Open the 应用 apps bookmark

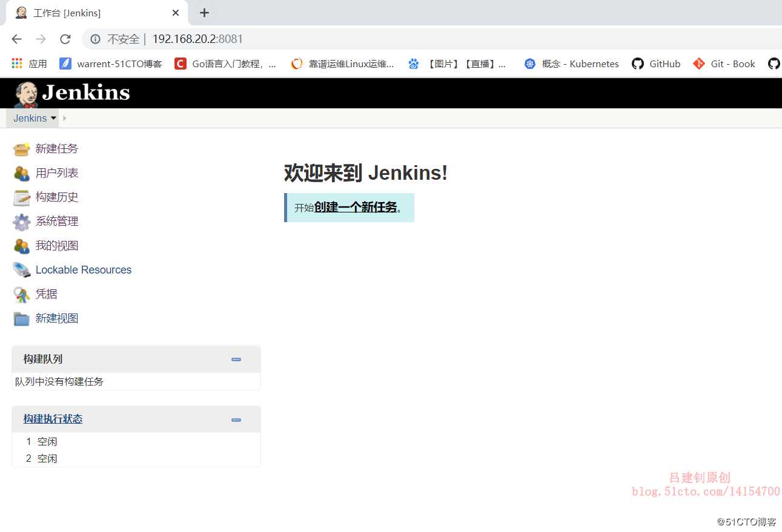point(29,64)
